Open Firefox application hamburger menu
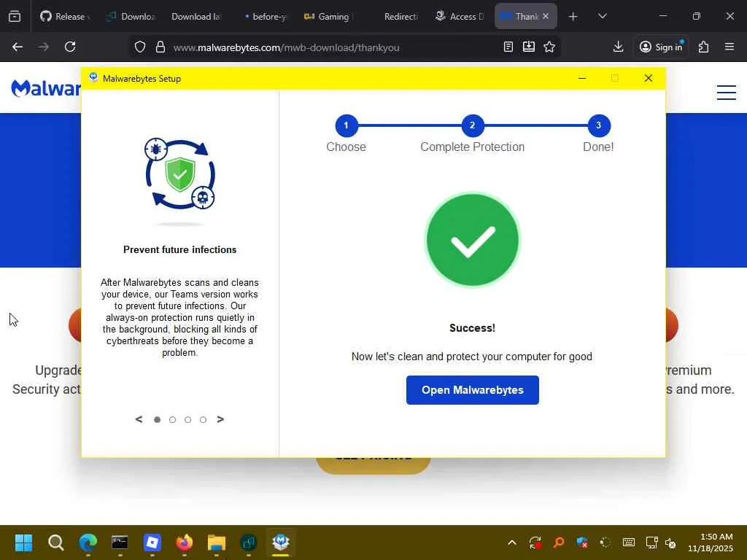747x560 pixels. (x=729, y=47)
